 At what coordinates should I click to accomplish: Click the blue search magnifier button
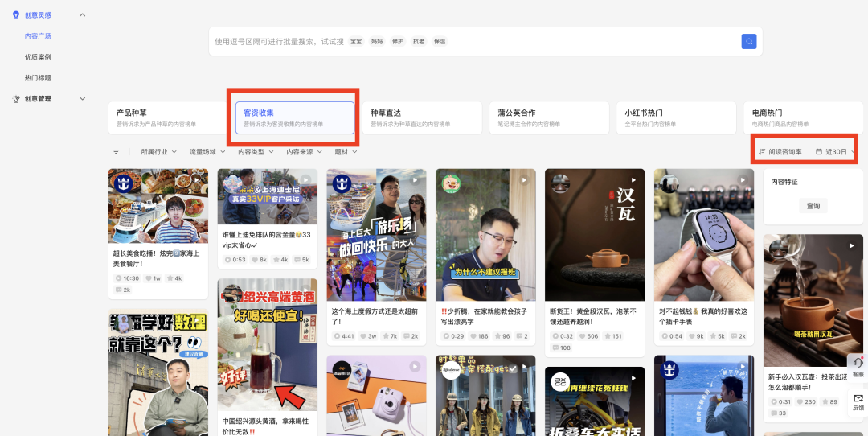pos(748,41)
